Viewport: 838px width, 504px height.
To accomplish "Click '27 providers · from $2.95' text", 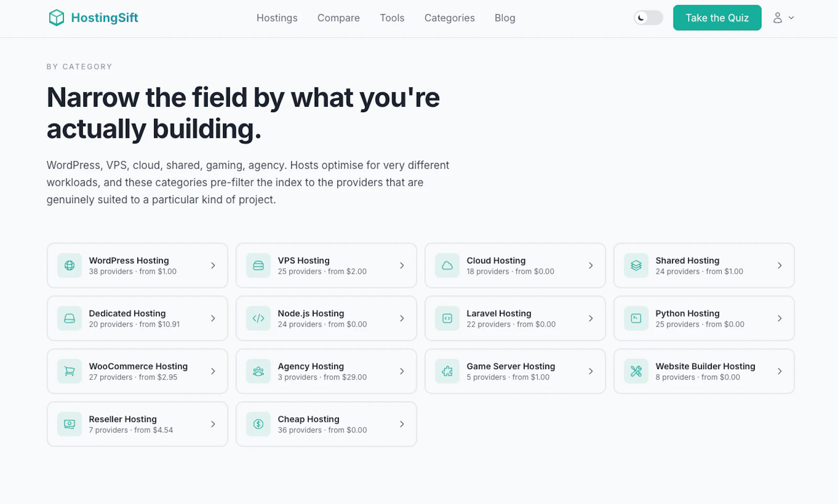I will click(133, 377).
